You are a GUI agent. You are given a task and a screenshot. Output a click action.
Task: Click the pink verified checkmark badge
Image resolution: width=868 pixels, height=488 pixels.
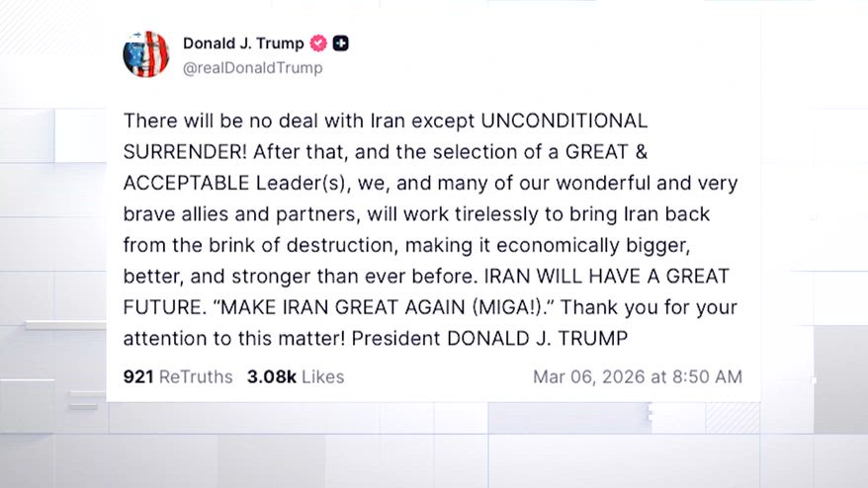pos(318,43)
